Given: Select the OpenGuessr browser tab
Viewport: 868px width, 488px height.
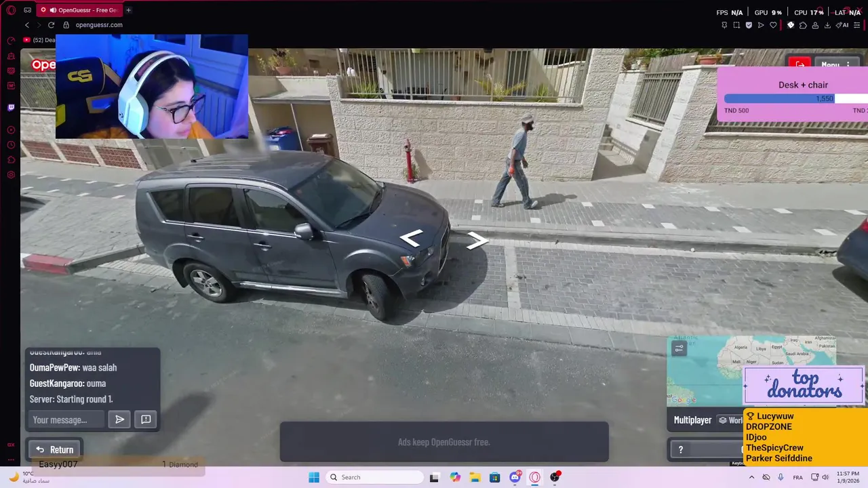Looking at the screenshot, I should pos(78,10).
